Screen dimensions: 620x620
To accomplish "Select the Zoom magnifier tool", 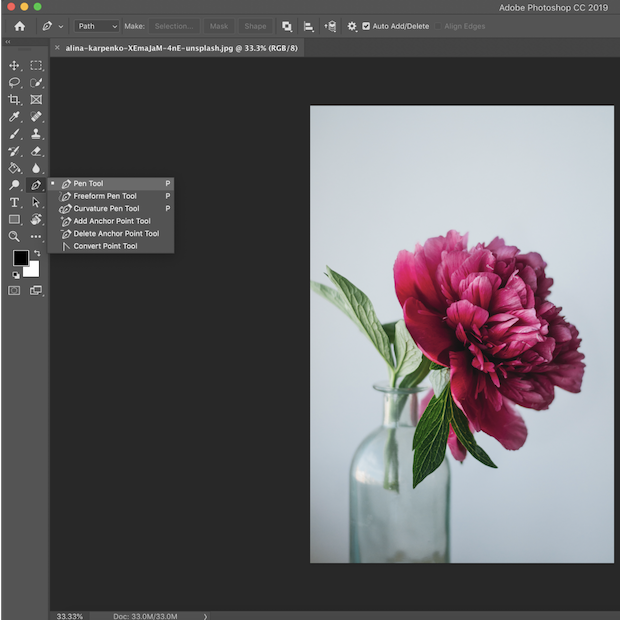I will pos(14,237).
